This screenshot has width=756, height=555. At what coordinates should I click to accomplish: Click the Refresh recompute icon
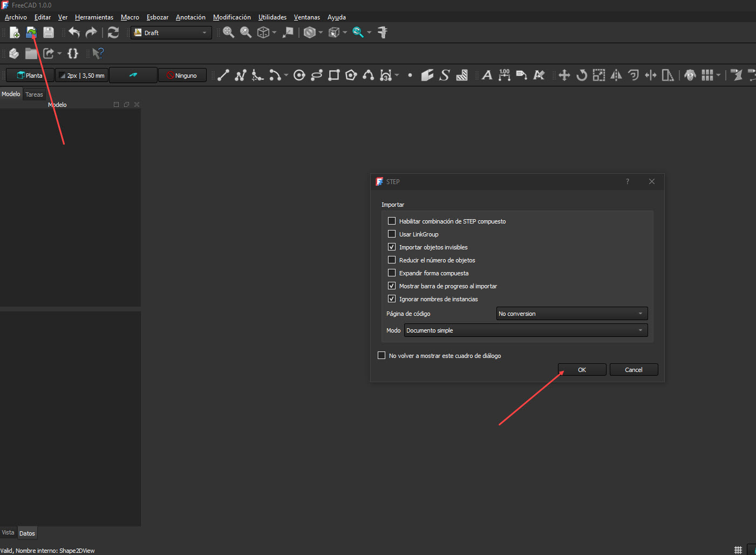pos(113,32)
